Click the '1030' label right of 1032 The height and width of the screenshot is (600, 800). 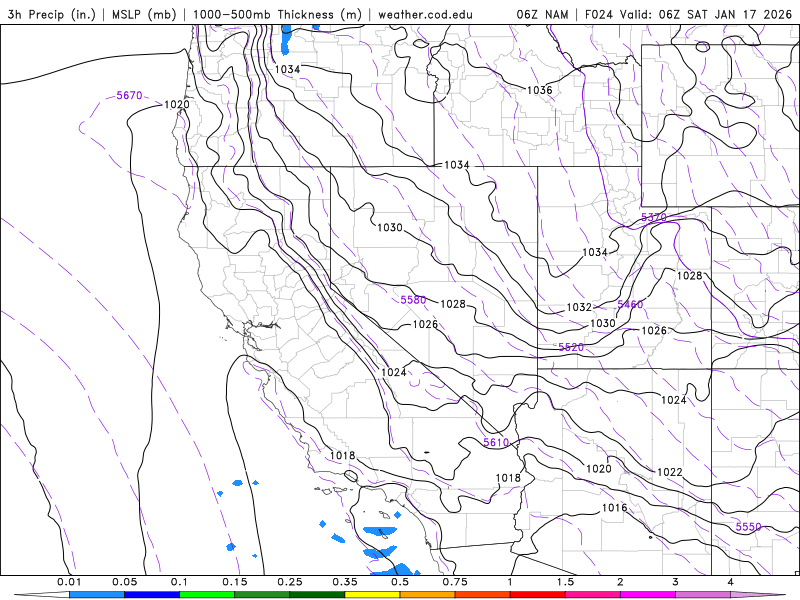click(603, 323)
